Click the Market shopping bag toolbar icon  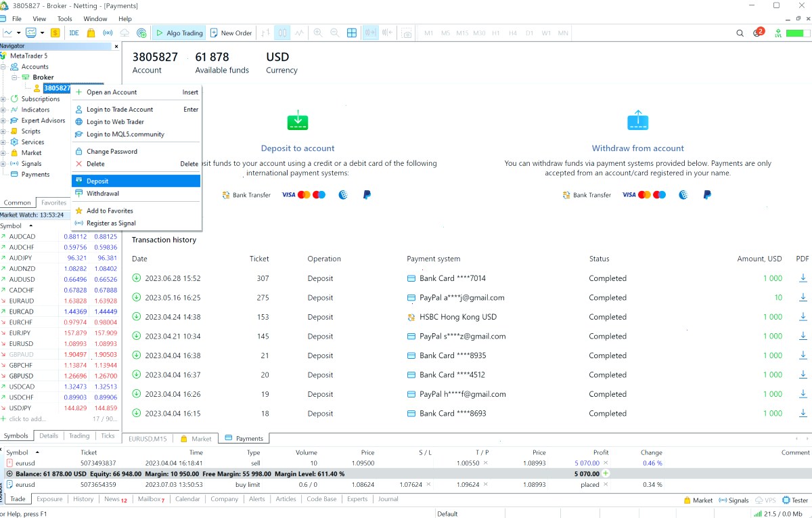coord(91,33)
